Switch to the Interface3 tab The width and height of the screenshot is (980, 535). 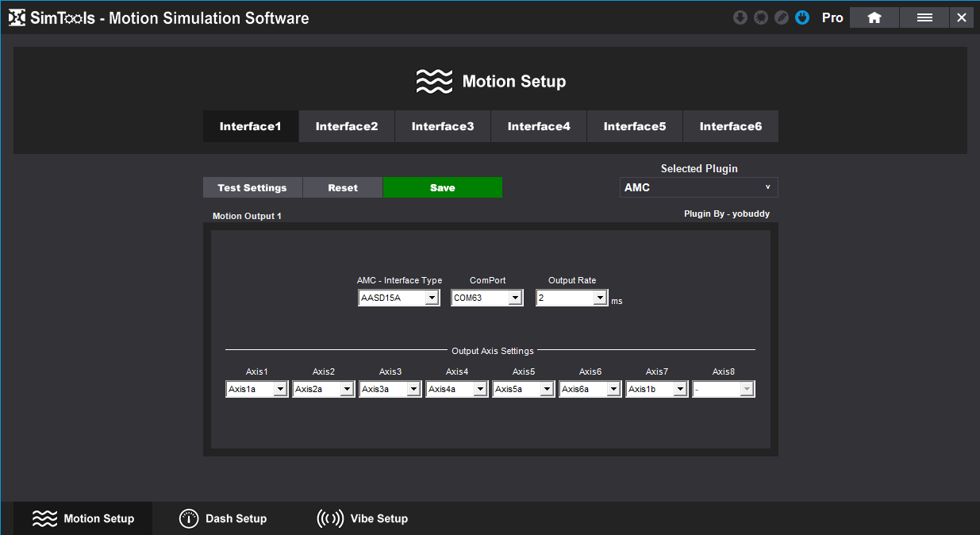443,126
